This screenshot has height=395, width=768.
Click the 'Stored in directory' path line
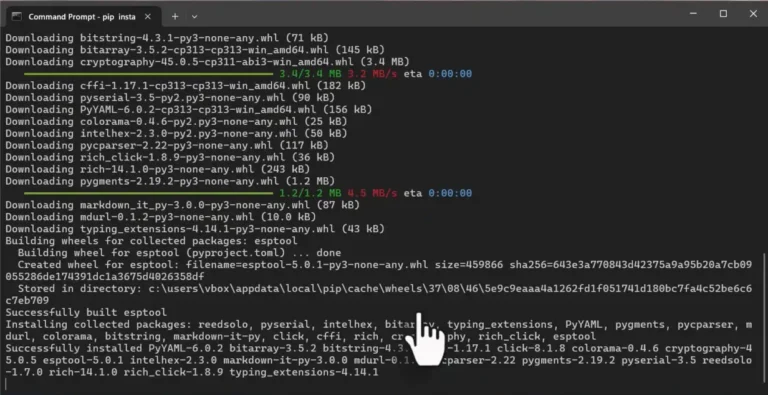pos(379,295)
